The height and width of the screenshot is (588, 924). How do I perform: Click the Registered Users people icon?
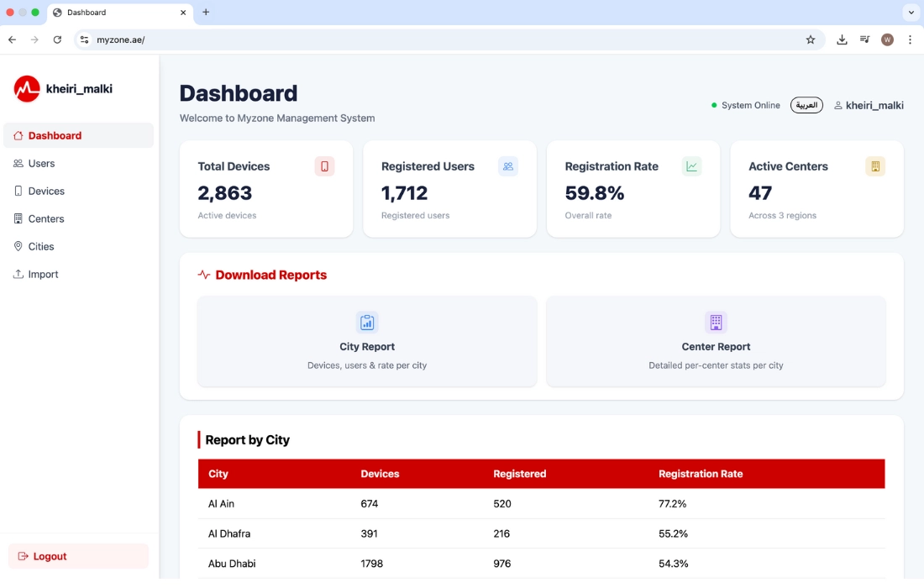coord(508,166)
